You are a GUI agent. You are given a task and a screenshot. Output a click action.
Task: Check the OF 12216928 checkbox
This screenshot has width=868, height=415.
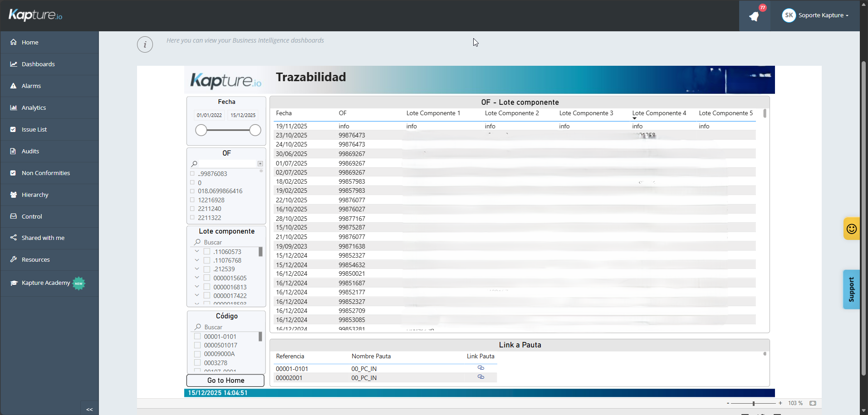tap(192, 200)
